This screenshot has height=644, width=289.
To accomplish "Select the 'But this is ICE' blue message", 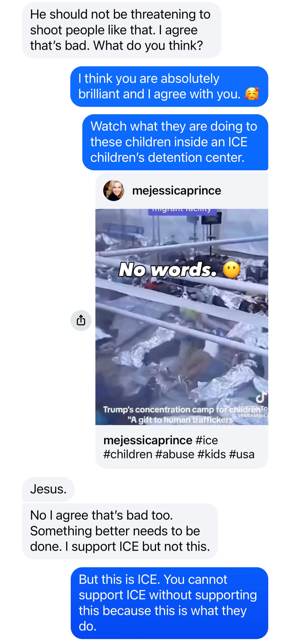I will pos(169,603).
